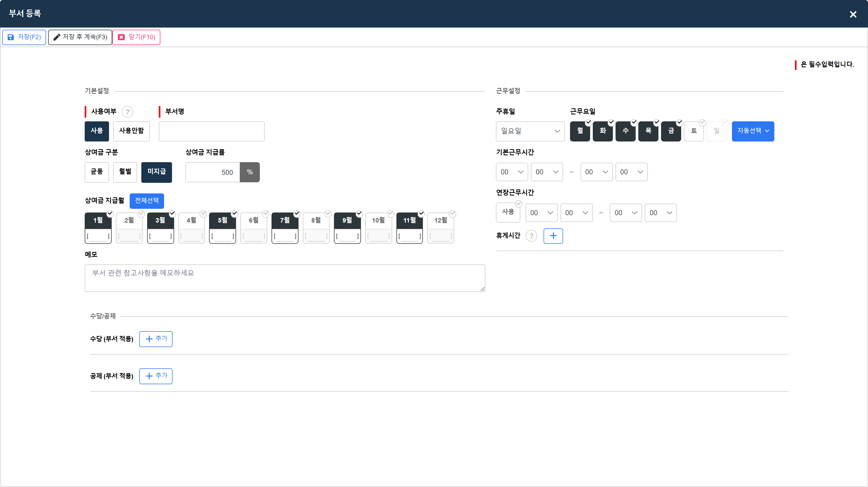
Task: Toggle the 토 workday button
Action: 693,131
